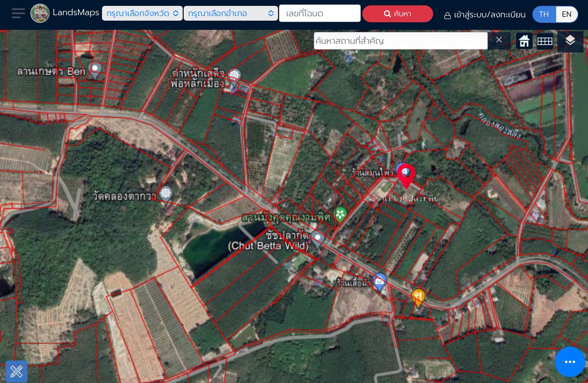Open the map layers icon
This screenshot has width=588, height=383.
pyautogui.click(x=570, y=41)
